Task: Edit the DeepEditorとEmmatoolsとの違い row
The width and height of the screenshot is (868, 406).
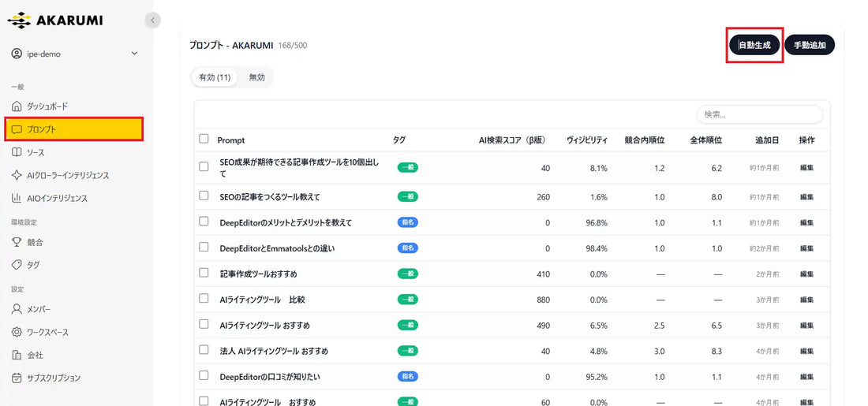Action: (x=806, y=248)
